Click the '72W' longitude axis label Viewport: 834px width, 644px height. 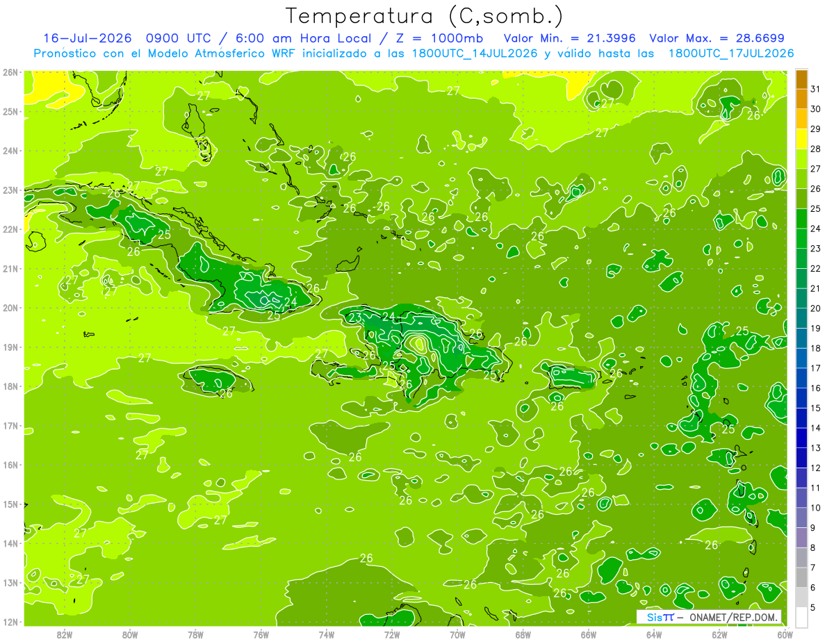click(392, 634)
